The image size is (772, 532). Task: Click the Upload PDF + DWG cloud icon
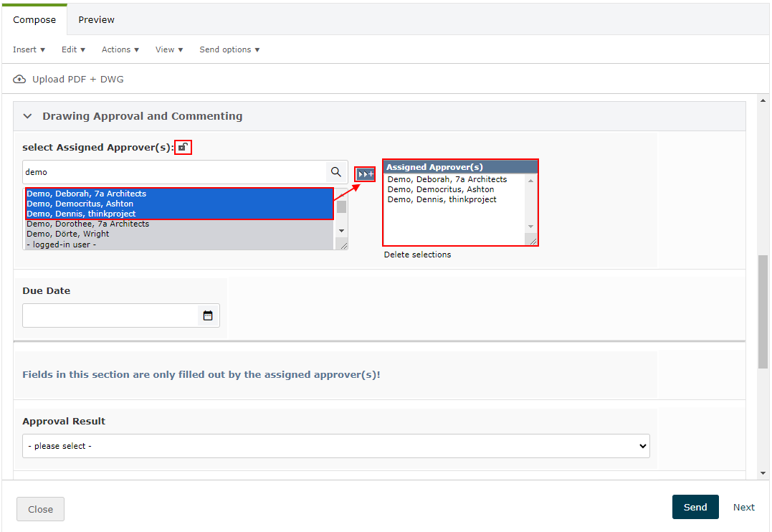click(x=19, y=80)
